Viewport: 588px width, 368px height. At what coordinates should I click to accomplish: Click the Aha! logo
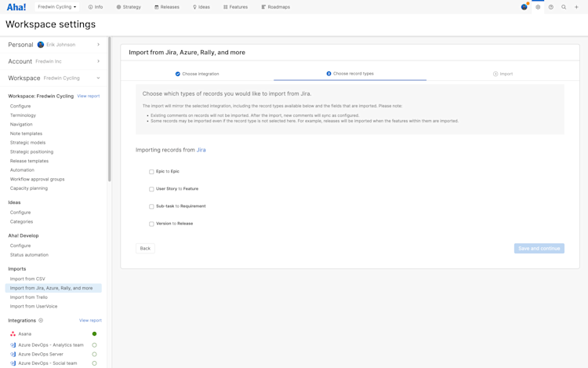(16, 7)
